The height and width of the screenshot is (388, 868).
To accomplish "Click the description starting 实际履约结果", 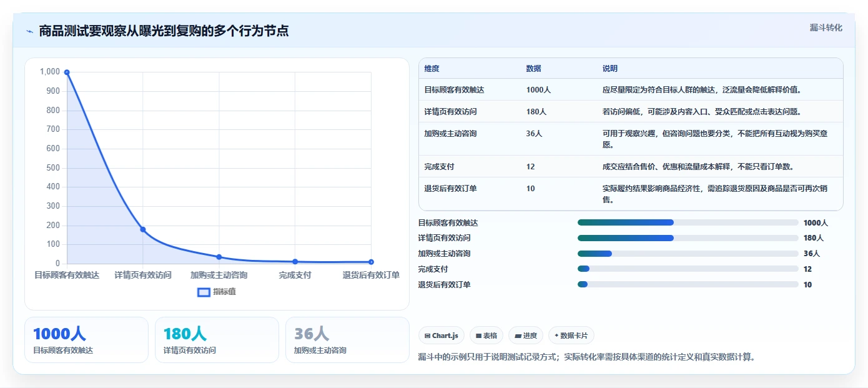I will click(x=715, y=194).
